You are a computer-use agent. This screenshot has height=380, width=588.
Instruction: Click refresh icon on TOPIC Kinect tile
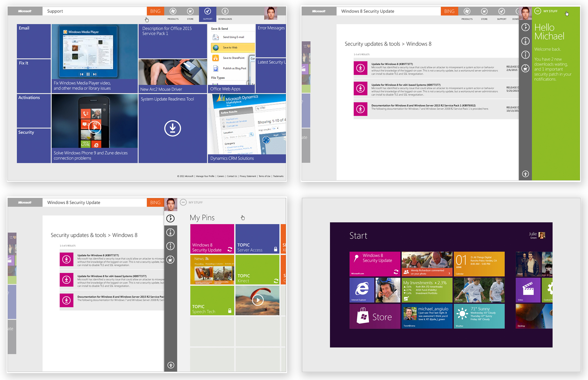(x=276, y=281)
